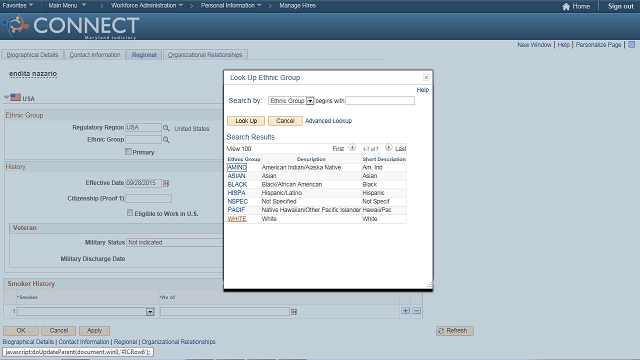Viewport: 640px width, 360px height.
Task: Close the Look Up Ethnic Group dialog
Action: coord(426,78)
